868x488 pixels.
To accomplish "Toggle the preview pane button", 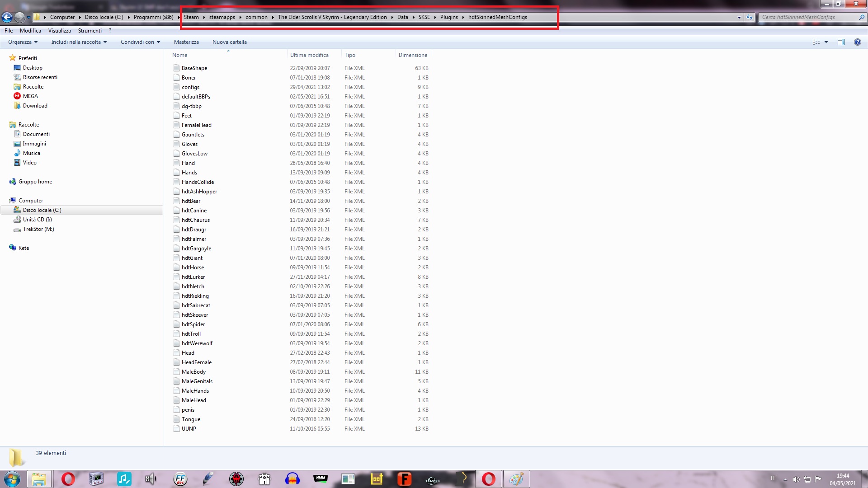I will coord(841,42).
